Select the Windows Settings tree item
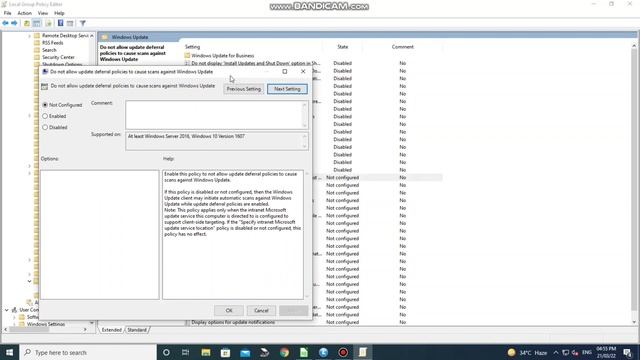 [46, 324]
